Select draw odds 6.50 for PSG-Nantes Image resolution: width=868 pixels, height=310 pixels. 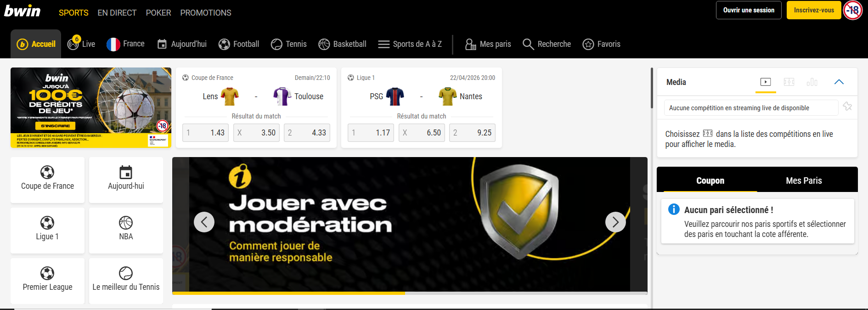coord(422,133)
